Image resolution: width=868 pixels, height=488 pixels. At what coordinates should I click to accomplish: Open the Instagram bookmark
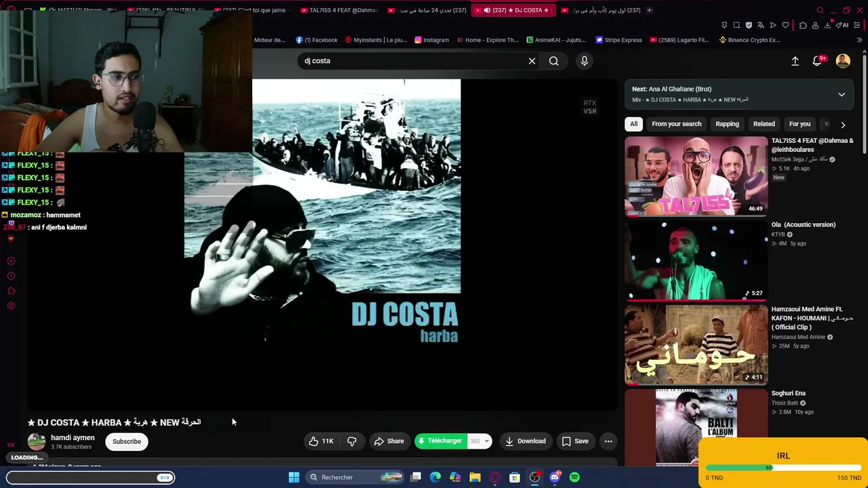coord(431,40)
